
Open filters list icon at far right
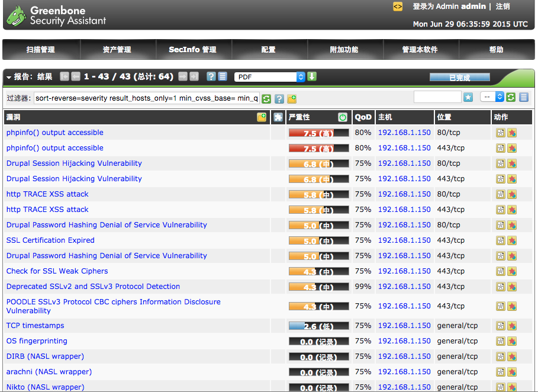[x=524, y=98]
